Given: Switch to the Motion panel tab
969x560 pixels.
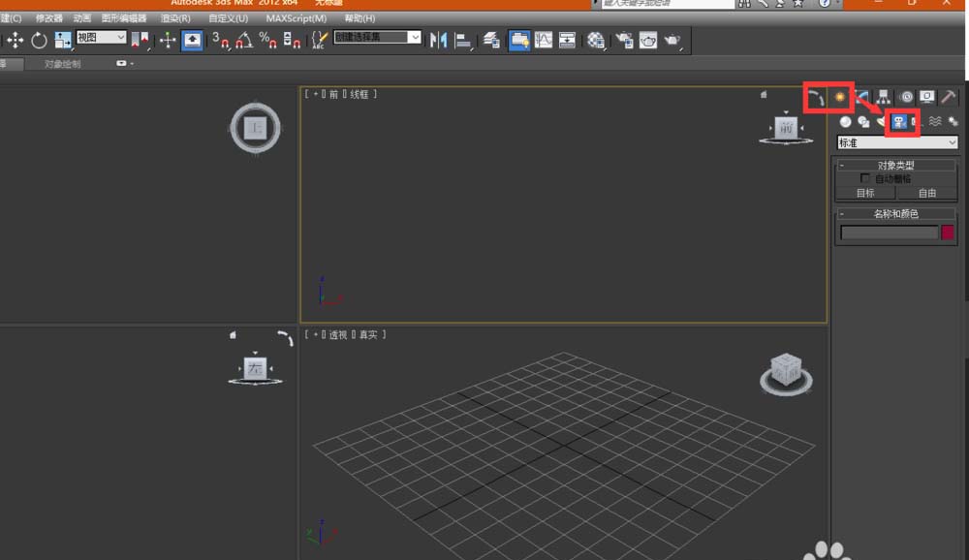Looking at the screenshot, I should coord(906,97).
